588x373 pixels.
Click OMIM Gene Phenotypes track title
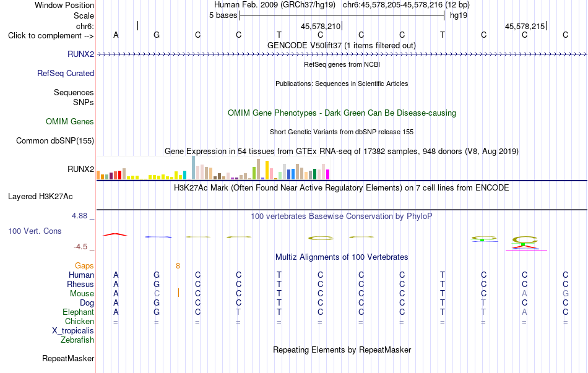tap(342, 113)
